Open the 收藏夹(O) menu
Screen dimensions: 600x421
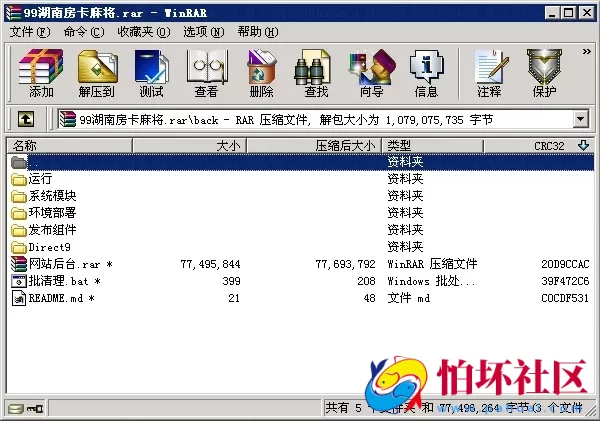pos(143,32)
